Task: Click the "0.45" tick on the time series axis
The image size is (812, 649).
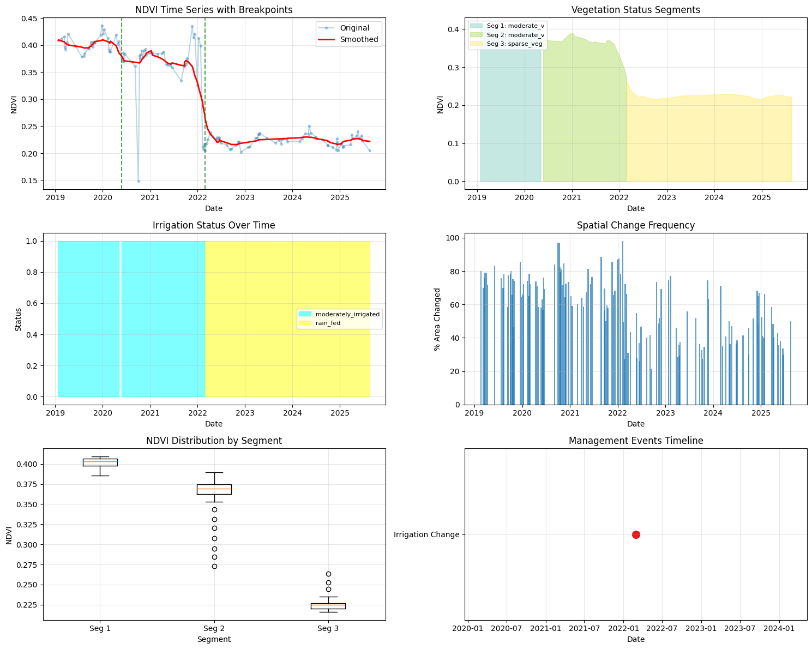Action: point(31,19)
